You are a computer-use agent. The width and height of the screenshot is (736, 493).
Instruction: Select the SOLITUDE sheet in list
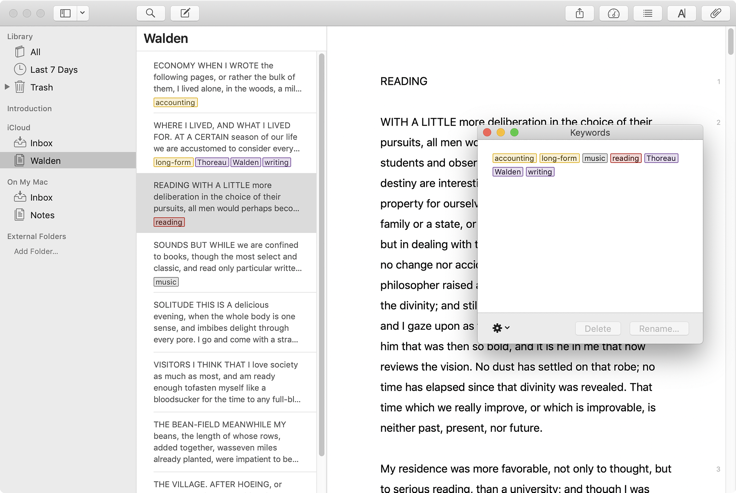[x=227, y=322]
